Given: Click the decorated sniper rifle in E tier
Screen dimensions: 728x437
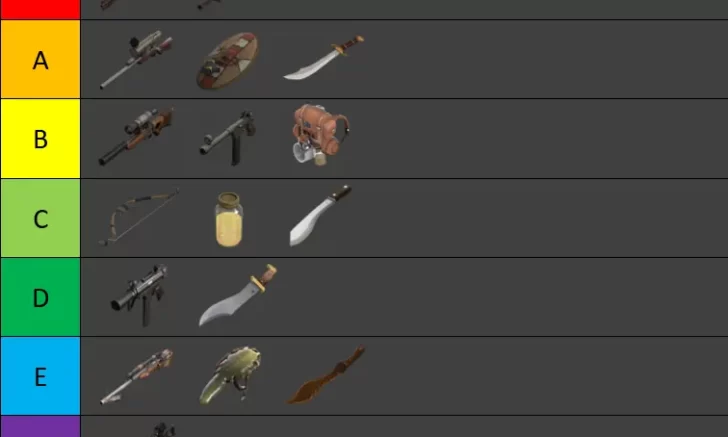Looking at the screenshot, I should coord(136,377).
